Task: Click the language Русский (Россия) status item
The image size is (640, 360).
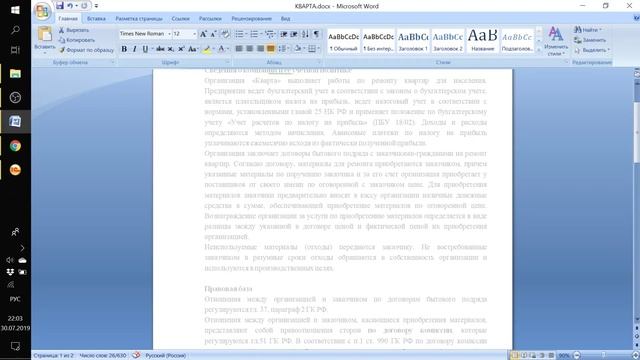Action: click(165, 356)
